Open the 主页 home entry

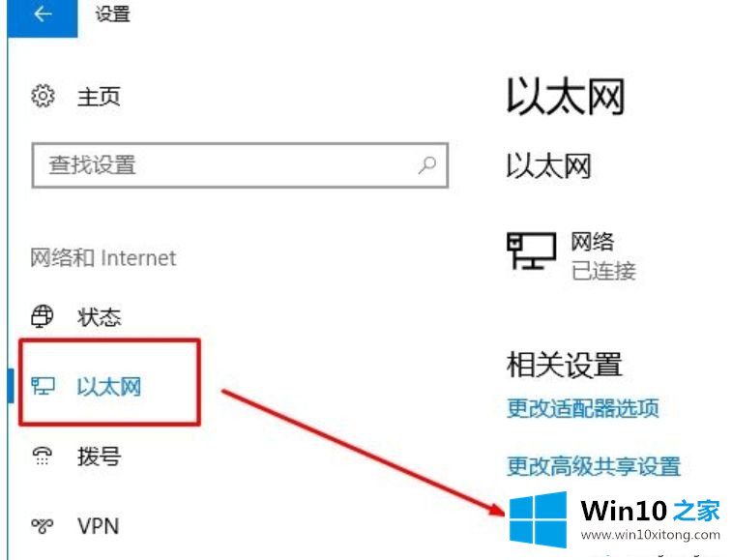pos(99,97)
